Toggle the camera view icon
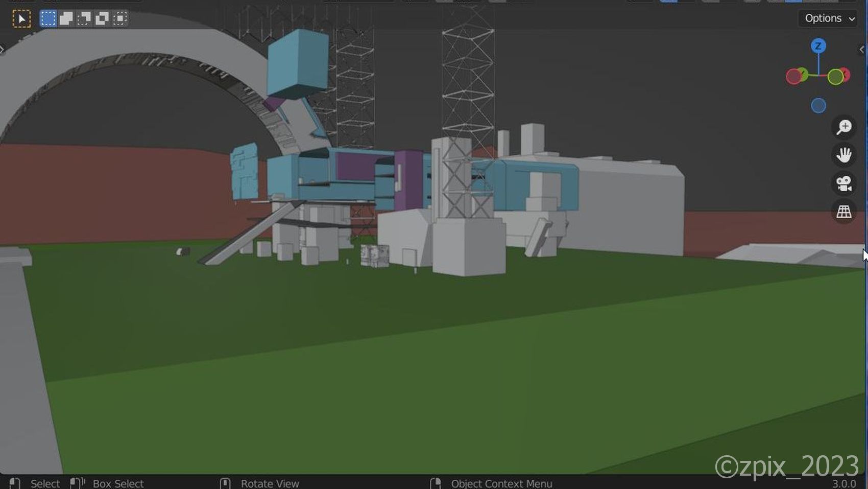This screenshot has width=868, height=489. click(844, 183)
